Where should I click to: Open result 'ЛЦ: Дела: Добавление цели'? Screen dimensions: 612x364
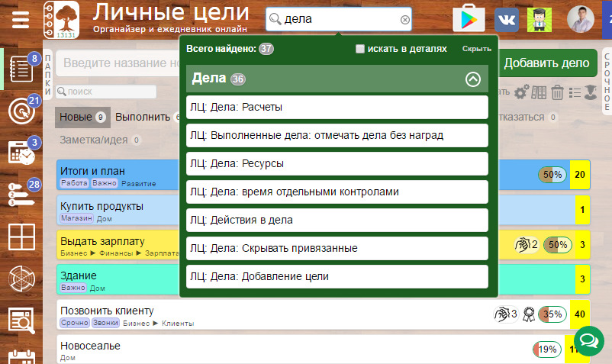tap(337, 276)
